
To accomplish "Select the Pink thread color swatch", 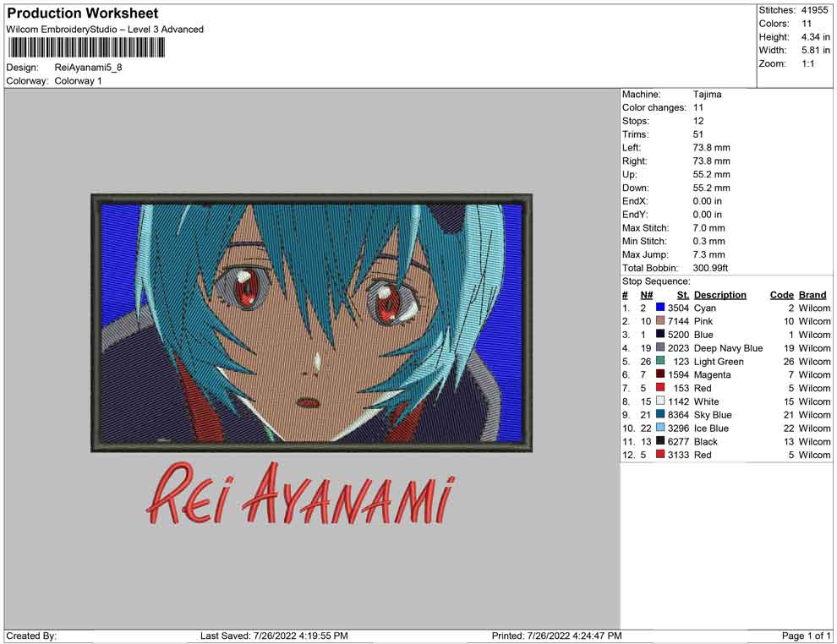I will (660, 322).
